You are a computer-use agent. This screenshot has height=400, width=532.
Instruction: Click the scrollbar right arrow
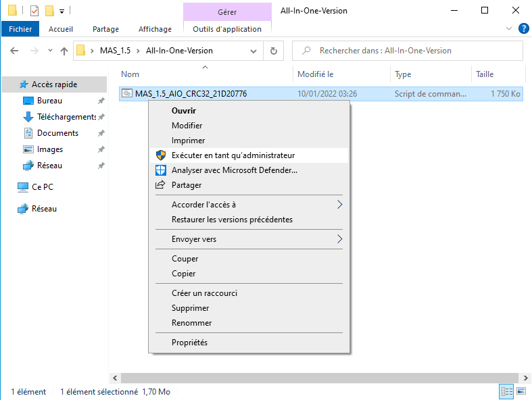click(525, 378)
